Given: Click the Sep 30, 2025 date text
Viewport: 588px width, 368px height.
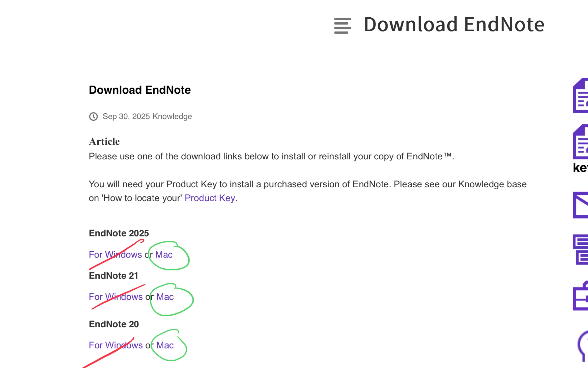Looking at the screenshot, I should 126,116.
